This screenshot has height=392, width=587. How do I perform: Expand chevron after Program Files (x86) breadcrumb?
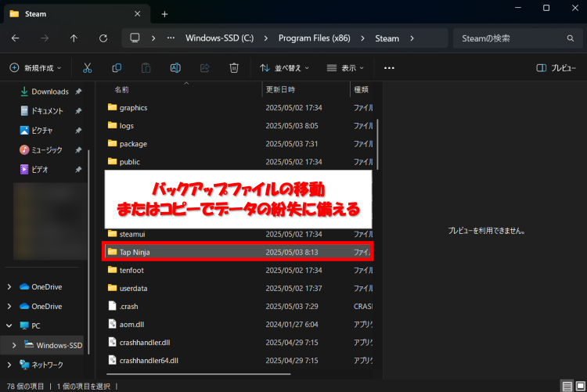[362, 38]
